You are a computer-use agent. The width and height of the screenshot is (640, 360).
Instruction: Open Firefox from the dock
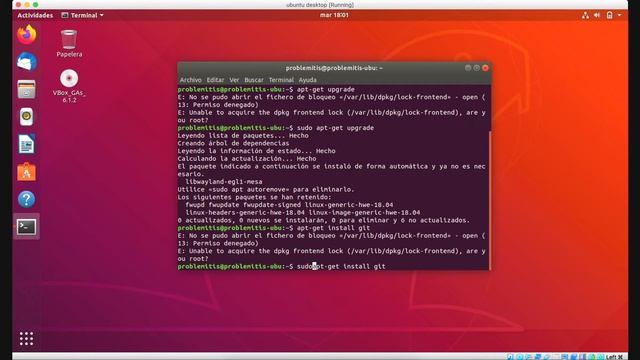click(x=27, y=34)
